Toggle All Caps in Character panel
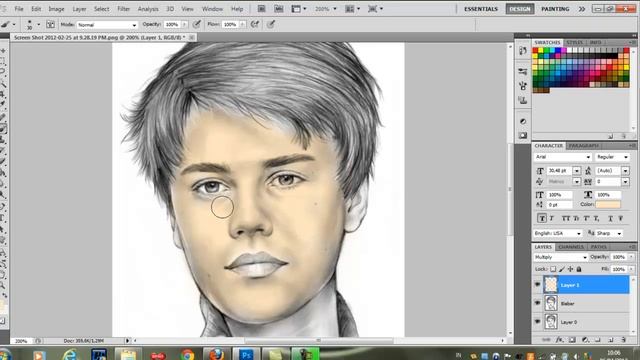The image size is (640, 360). tap(566, 218)
